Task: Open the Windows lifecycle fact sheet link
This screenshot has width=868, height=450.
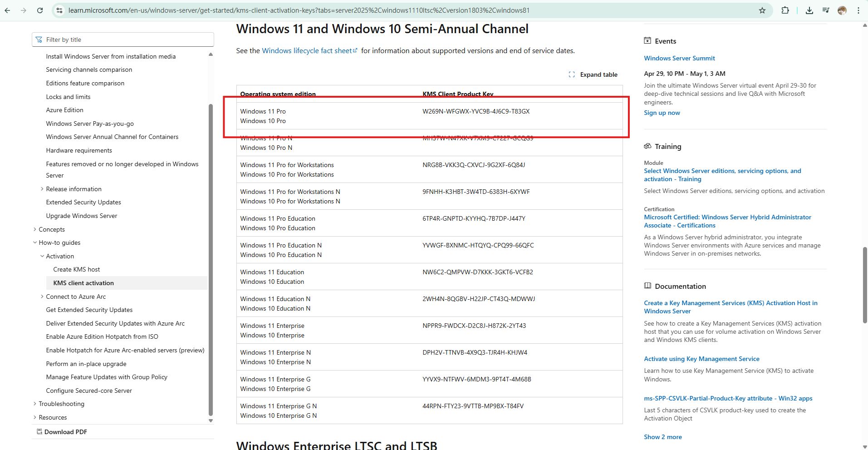Action: coord(307,51)
